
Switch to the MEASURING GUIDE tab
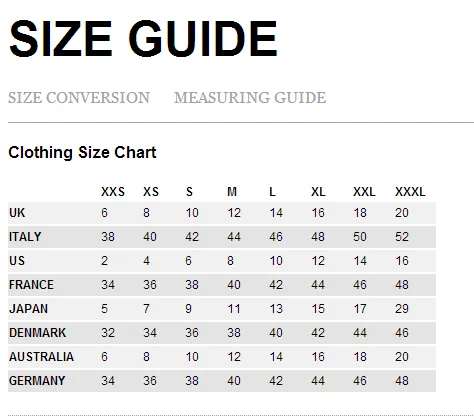point(250,98)
